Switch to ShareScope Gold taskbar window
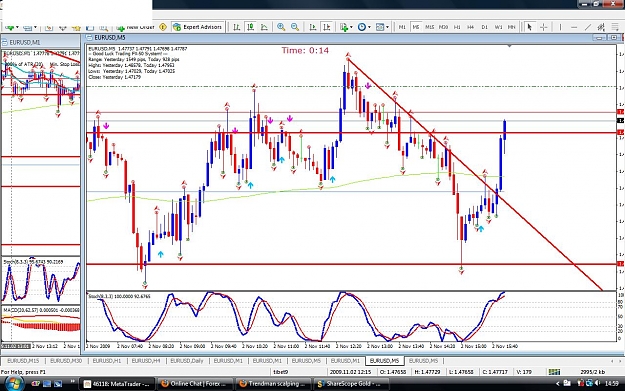Screen dimensions: 625x391 (351, 384)
